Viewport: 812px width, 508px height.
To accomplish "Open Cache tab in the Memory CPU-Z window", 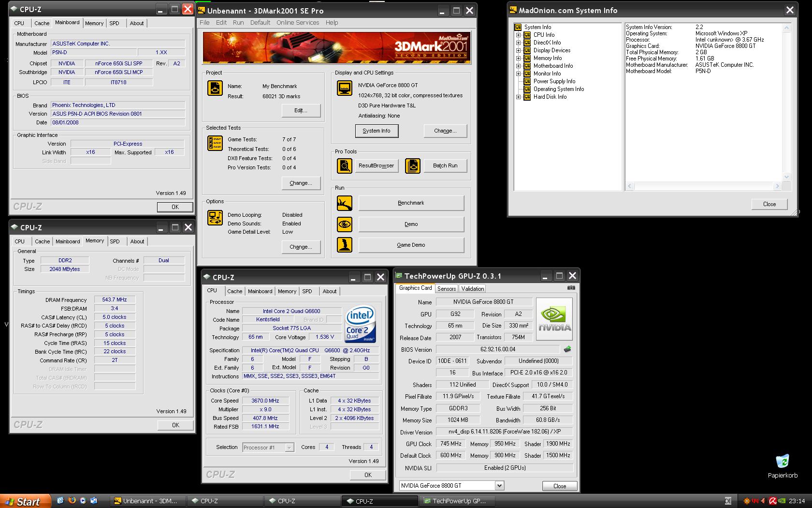I will (42, 241).
